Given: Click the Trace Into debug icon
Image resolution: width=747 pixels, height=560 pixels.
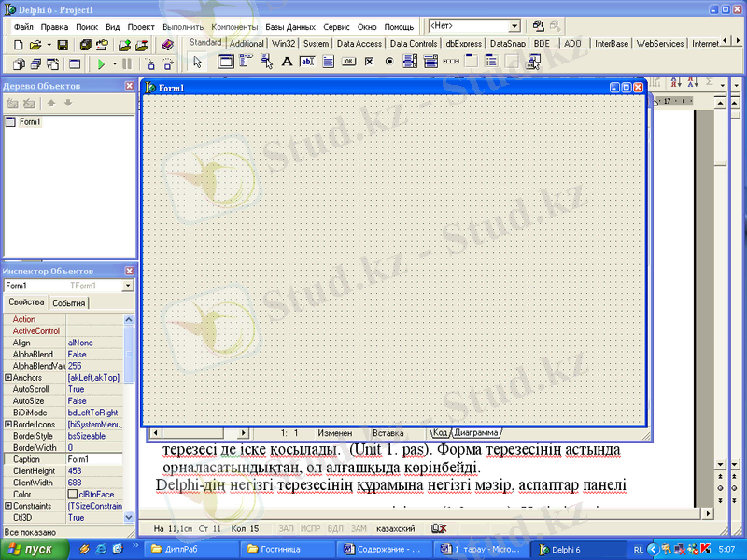Looking at the screenshot, I should 150,63.
